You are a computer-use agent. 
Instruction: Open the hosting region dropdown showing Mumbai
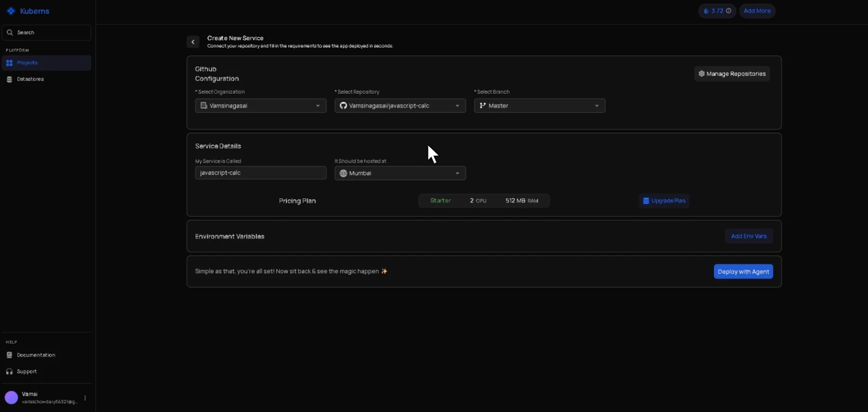coord(400,173)
